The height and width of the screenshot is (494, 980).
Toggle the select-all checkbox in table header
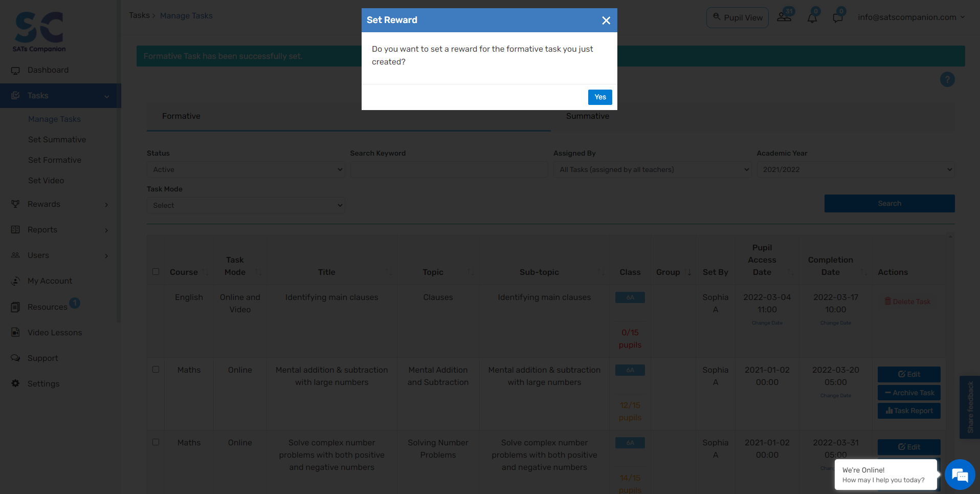156,272
